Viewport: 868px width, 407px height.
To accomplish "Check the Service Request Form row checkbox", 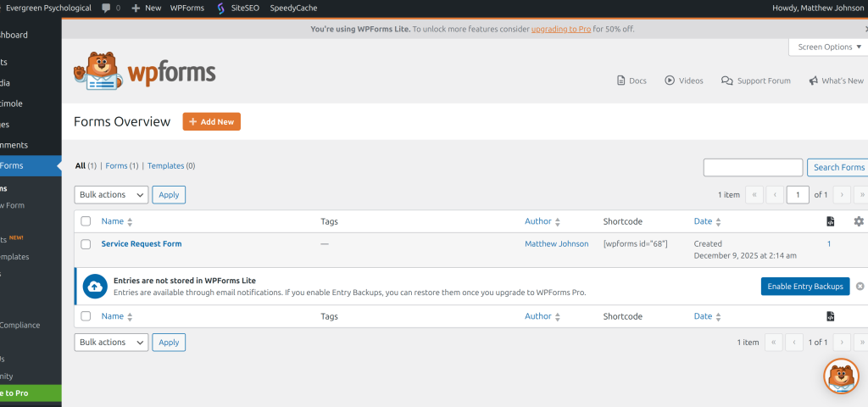I will (x=86, y=244).
